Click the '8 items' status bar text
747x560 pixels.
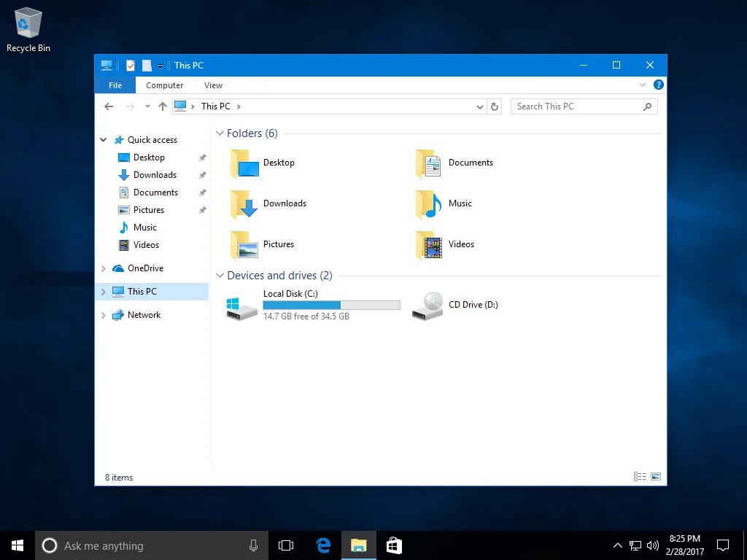click(119, 478)
